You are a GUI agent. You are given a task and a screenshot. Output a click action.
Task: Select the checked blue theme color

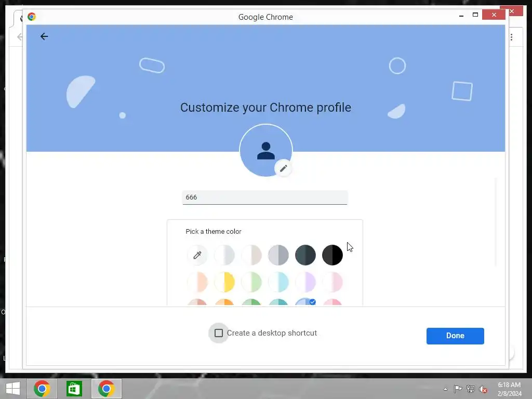click(x=305, y=302)
